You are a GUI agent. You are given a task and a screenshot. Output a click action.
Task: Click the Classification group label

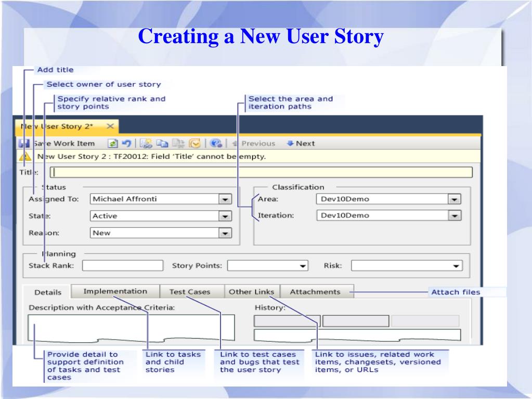(x=298, y=187)
